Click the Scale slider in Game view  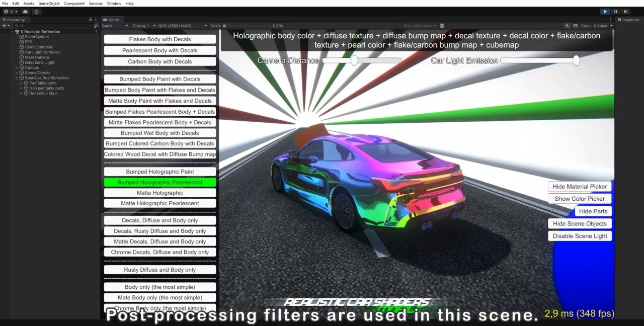pyautogui.click(x=247, y=26)
